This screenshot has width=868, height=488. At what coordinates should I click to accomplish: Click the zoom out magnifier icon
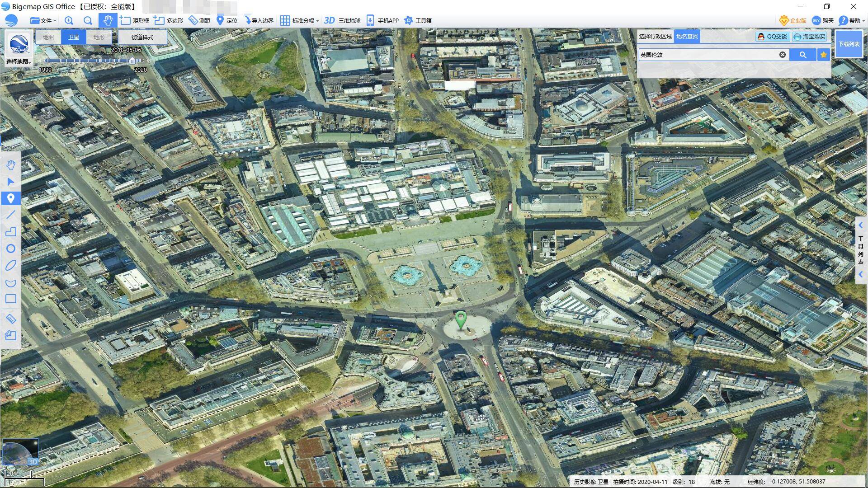88,20
